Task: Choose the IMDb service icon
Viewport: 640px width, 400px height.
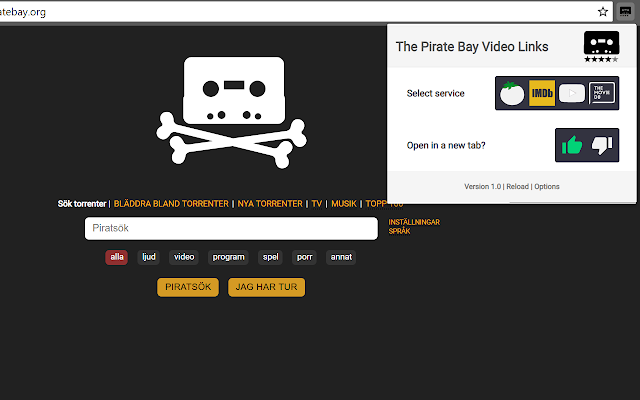Action: (542, 93)
